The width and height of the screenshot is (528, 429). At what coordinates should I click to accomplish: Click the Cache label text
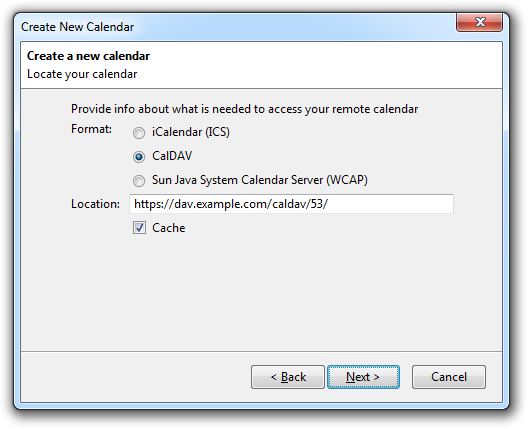169,228
